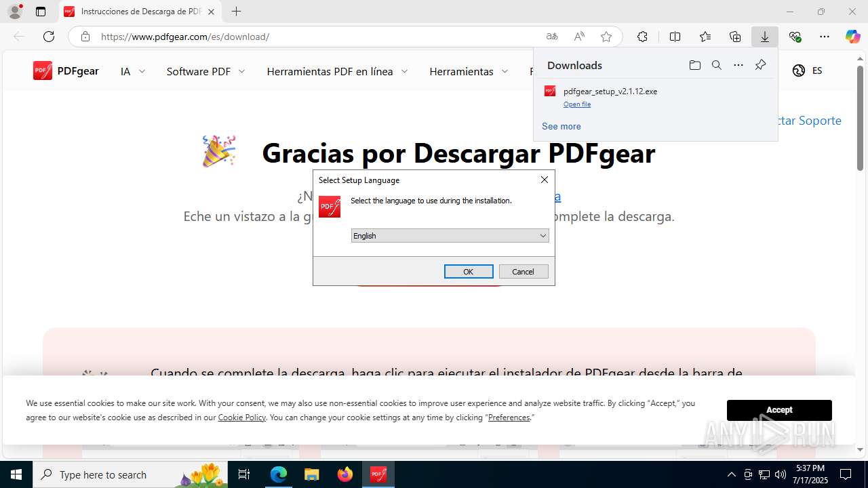This screenshot has width=868, height=488.
Task: Close the Select Setup Language dialog
Action: [x=544, y=180]
